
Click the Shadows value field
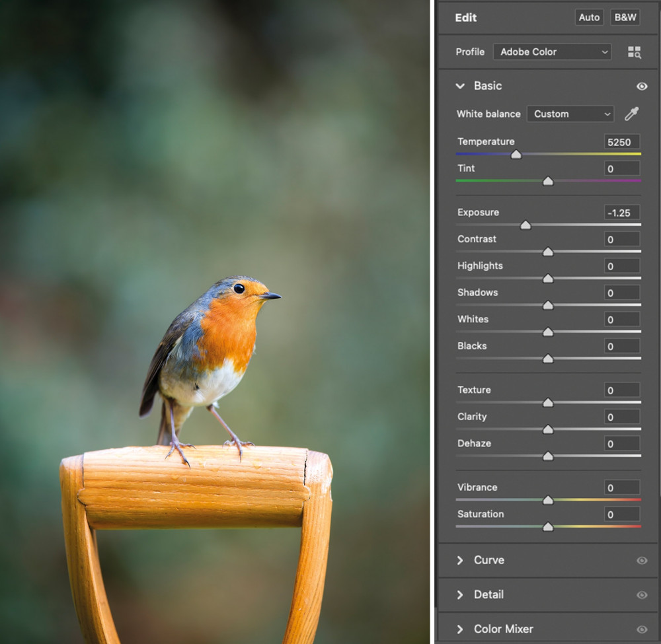(x=622, y=293)
